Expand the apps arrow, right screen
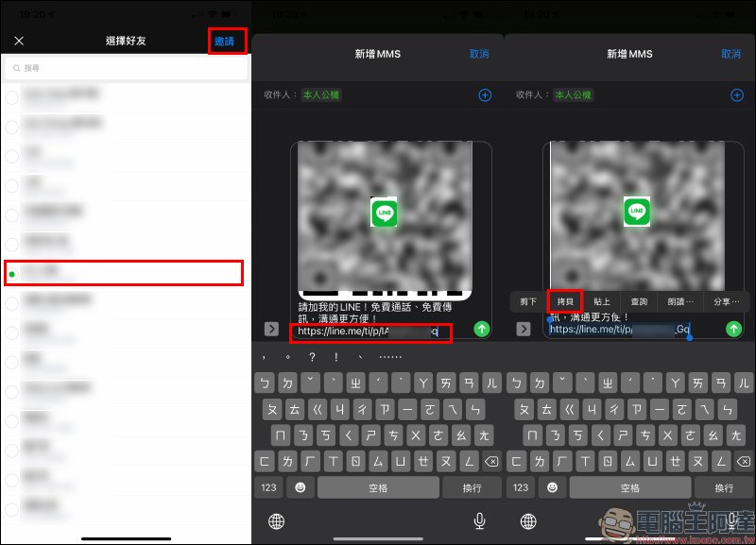The height and width of the screenshot is (545, 756). (524, 329)
